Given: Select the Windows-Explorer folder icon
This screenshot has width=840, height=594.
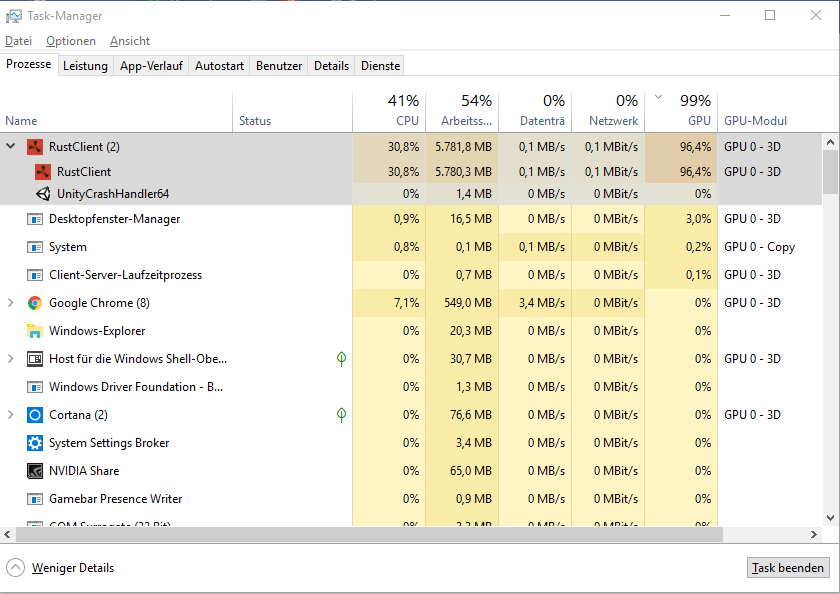Looking at the screenshot, I should [35, 331].
